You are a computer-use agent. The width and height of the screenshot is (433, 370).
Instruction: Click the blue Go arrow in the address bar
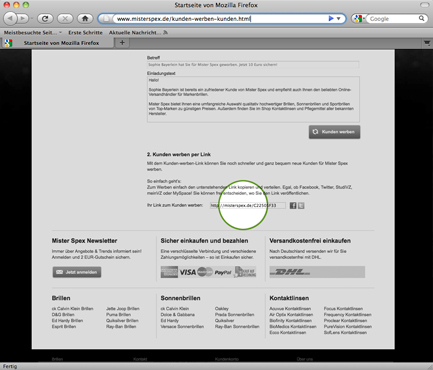[x=331, y=19]
